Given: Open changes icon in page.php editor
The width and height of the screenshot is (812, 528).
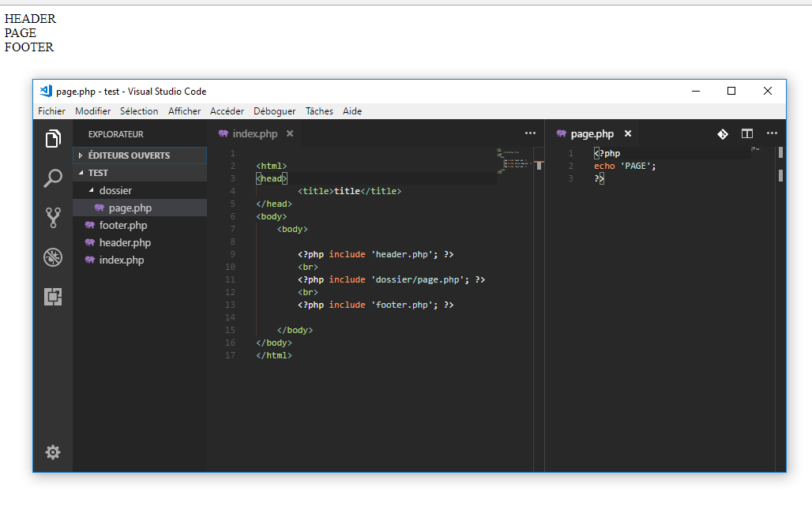Looking at the screenshot, I should (723, 134).
